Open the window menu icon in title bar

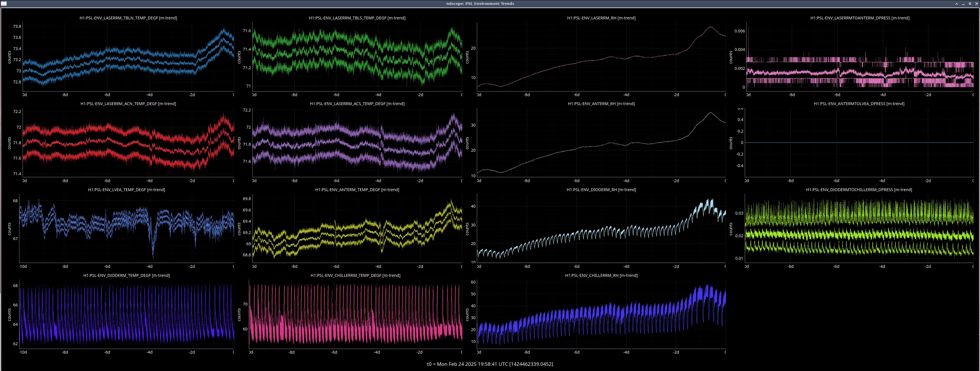pos(4,3)
